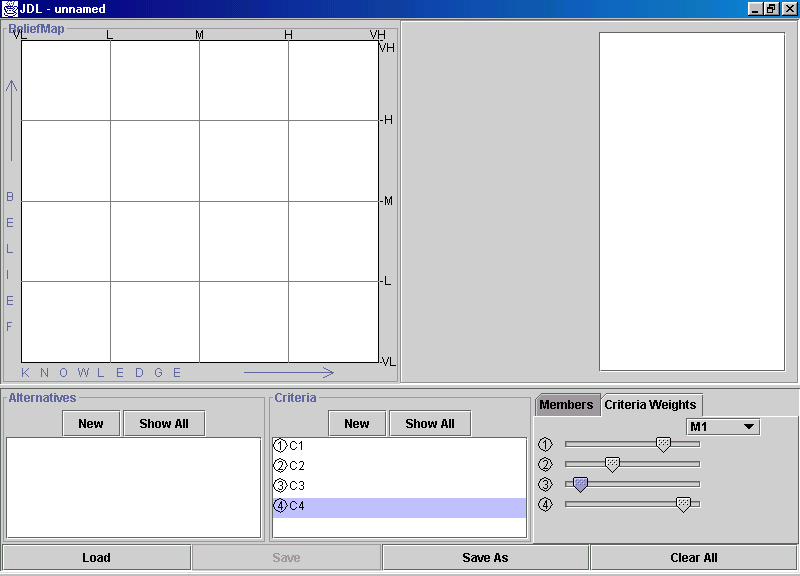Image resolution: width=800 pixels, height=576 pixels.
Task: Click inside the empty Alternatives list box
Action: (134, 487)
